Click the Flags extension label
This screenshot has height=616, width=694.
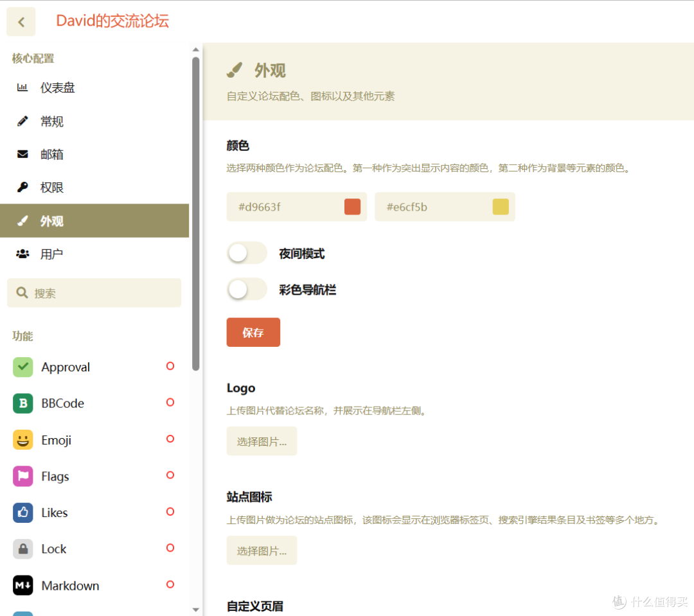point(55,477)
